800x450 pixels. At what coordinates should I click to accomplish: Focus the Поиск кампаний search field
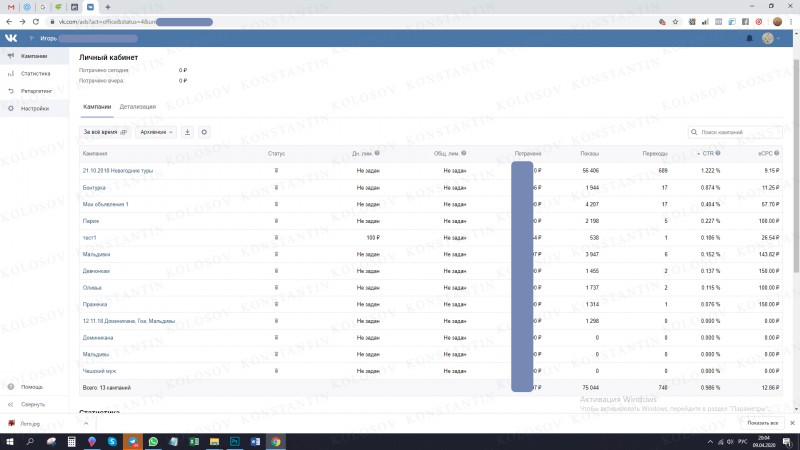735,132
